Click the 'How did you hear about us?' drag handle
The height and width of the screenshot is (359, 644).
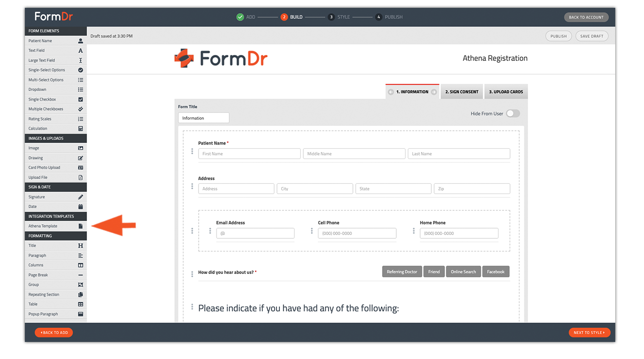pyautogui.click(x=192, y=274)
